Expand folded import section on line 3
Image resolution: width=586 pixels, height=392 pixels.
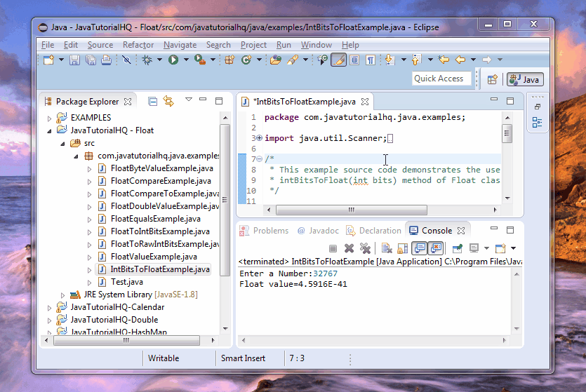(260, 138)
